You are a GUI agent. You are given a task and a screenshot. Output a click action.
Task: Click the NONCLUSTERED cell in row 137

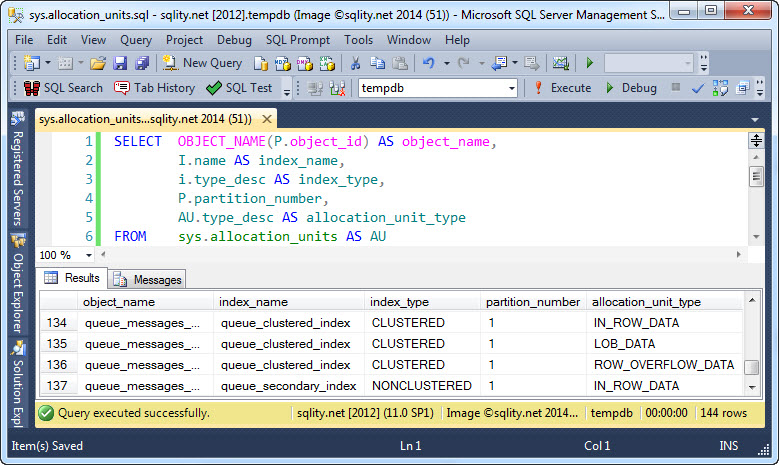click(x=422, y=386)
